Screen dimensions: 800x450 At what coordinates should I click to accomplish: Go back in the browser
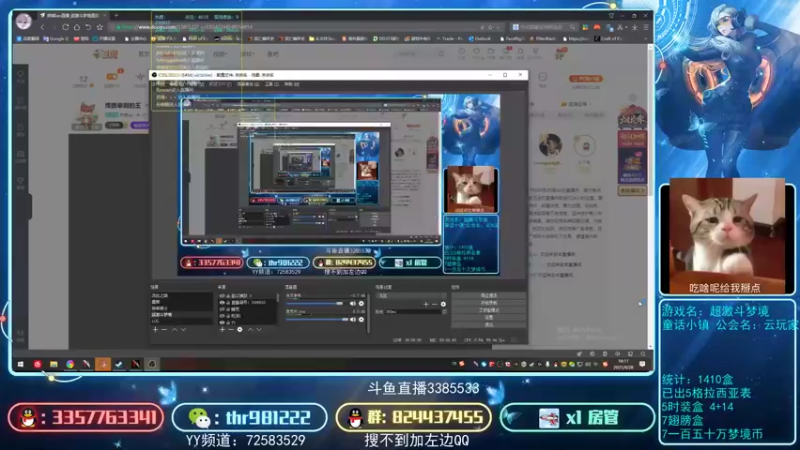coord(42,27)
